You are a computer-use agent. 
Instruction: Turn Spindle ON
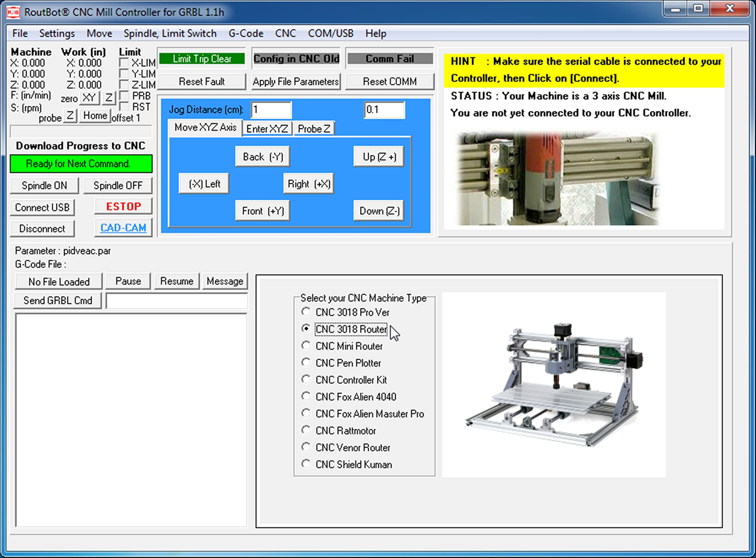point(44,185)
